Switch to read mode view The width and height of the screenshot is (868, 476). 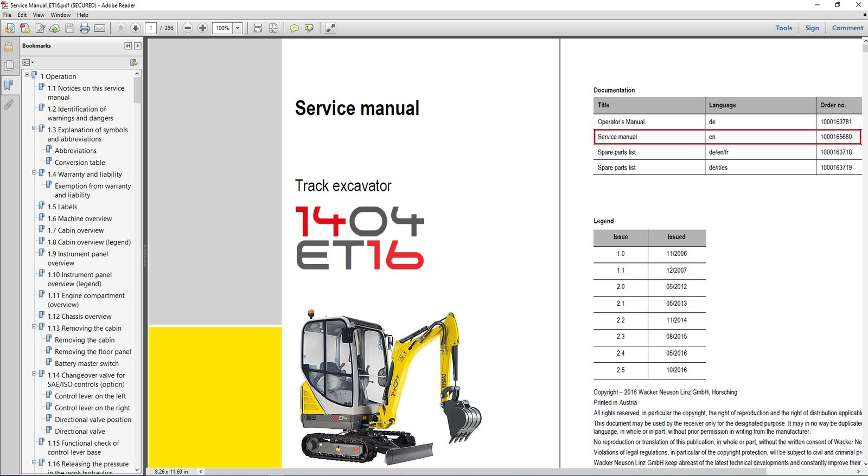330,28
